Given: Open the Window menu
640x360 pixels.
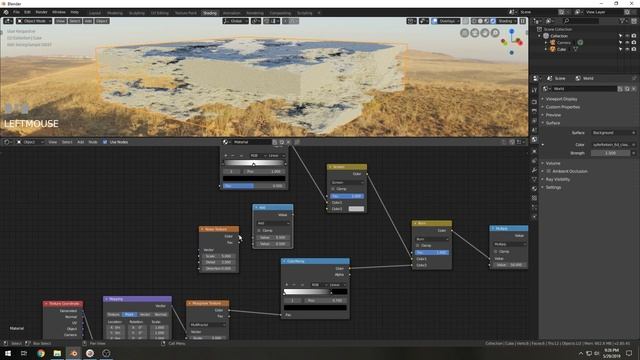Looking at the screenshot, I should click(x=59, y=12).
